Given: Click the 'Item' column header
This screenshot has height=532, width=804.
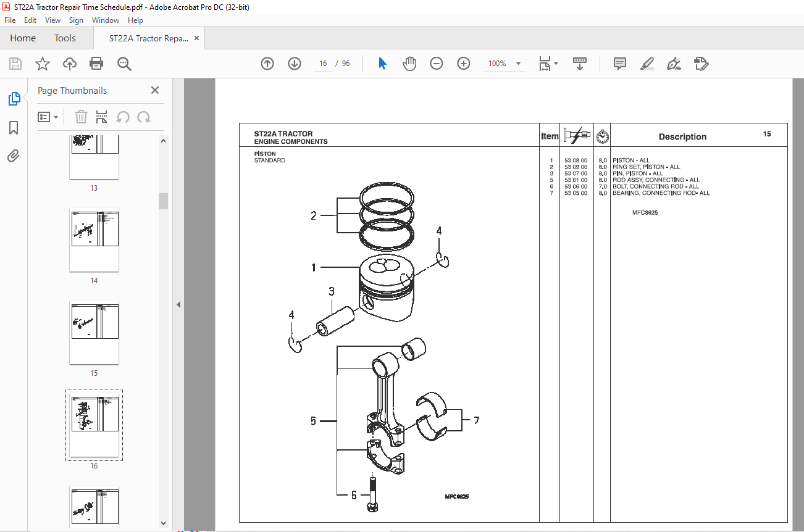Looking at the screenshot, I should click(x=550, y=136).
